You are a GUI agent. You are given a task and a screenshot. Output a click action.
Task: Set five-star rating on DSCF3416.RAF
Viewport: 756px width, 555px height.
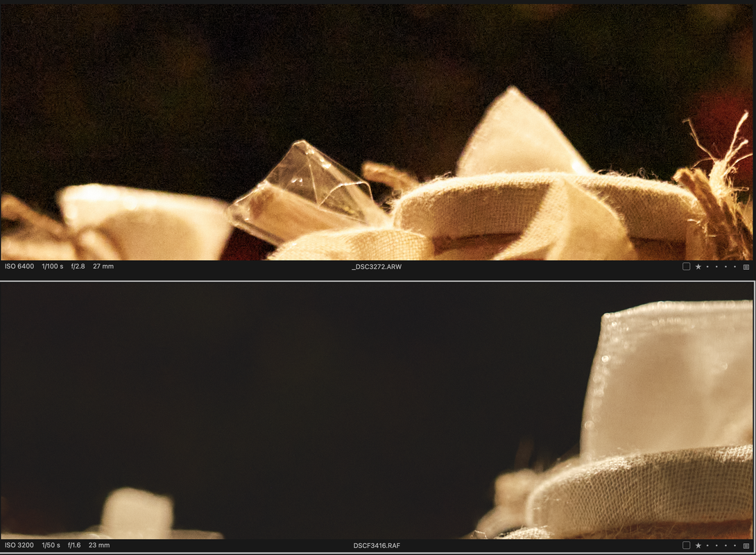(x=734, y=545)
